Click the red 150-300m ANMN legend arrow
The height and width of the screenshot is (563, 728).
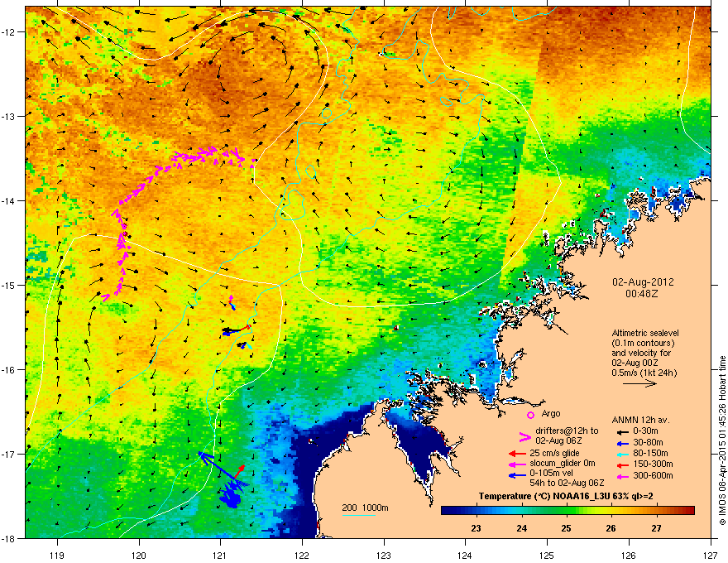tap(621, 464)
